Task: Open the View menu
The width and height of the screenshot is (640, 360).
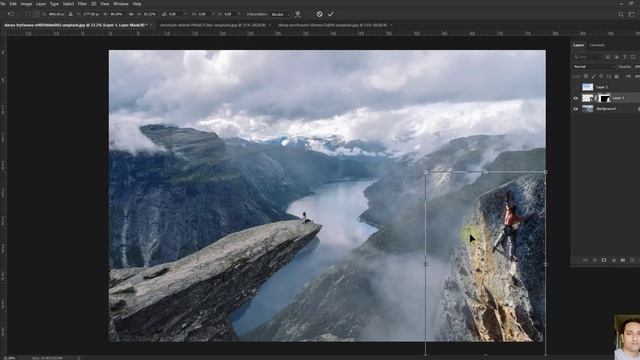Action: pos(104,4)
